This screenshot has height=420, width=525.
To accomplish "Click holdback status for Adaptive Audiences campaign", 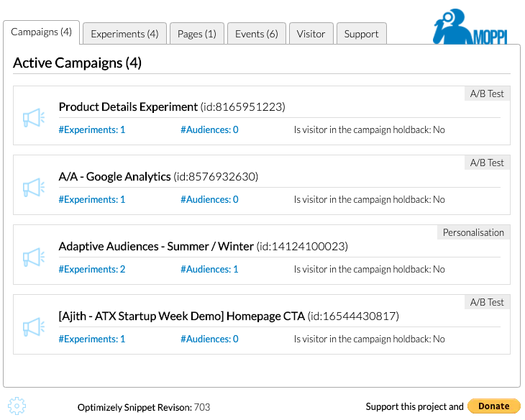I will (370, 269).
